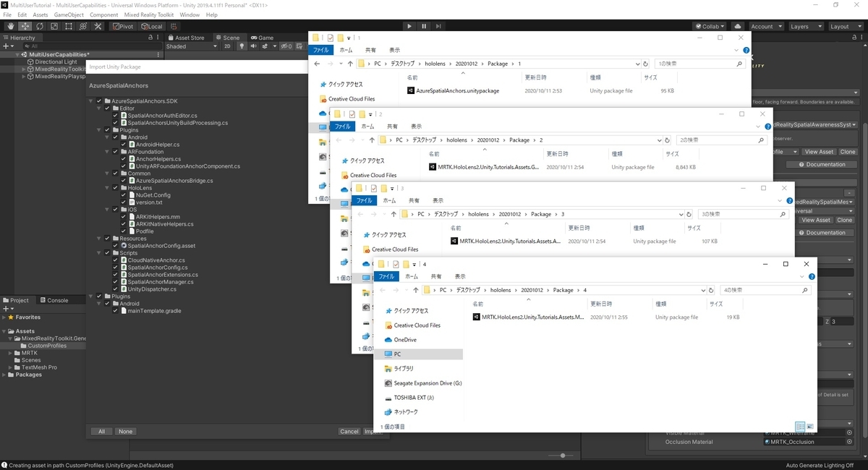
Task: Uncheck mainTemplate.gradle checkbox
Action: pos(116,311)
